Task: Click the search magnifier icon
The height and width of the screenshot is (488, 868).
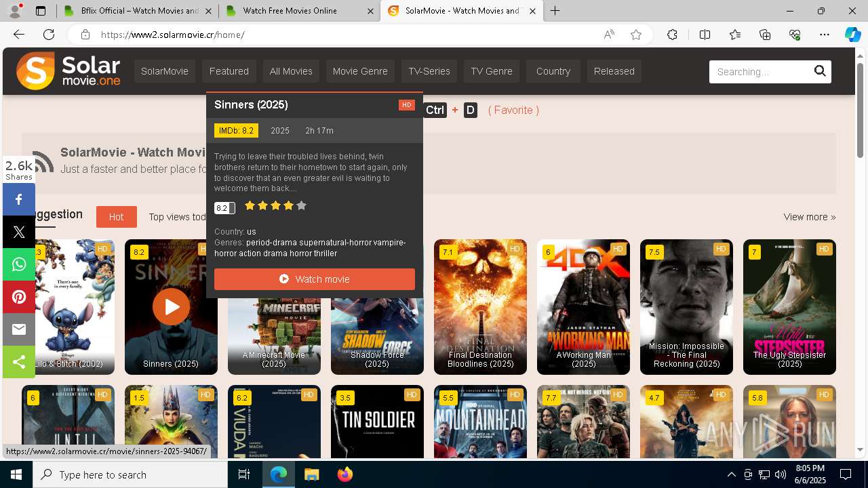Action: [x=820, y=71]
